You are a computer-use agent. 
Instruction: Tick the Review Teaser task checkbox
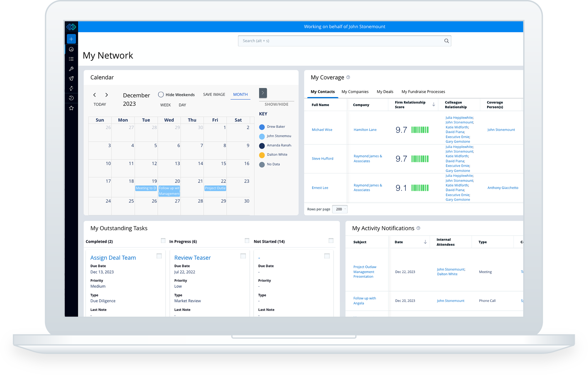pyautogui.click(x=243, y=256)
